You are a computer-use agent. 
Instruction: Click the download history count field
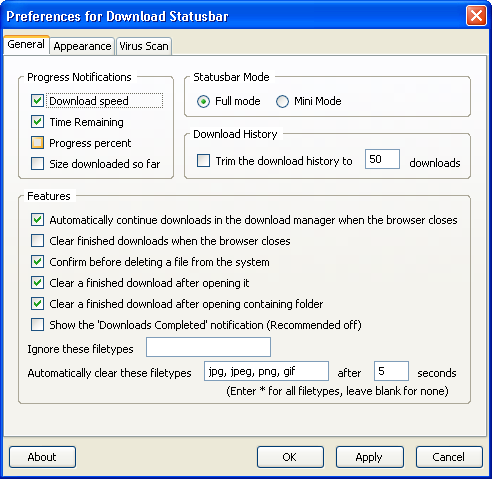pos(382,159)
